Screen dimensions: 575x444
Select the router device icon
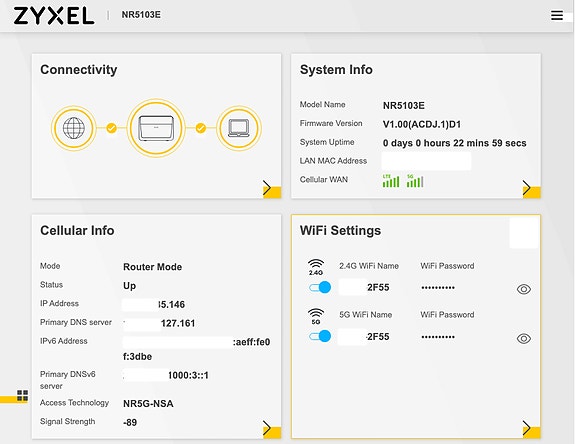156,128
